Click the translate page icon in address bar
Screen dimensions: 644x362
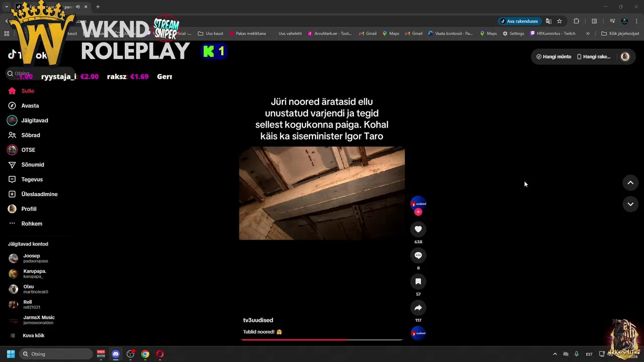548,21
